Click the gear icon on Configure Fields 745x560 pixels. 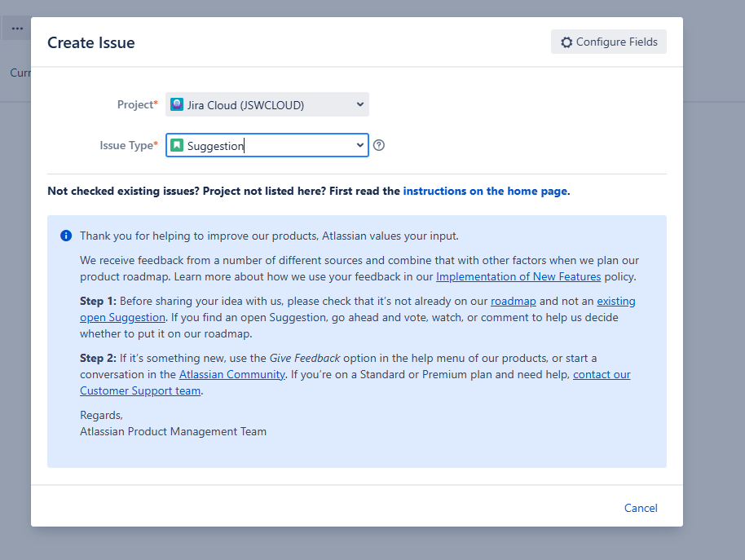click(x=567, y=42)
